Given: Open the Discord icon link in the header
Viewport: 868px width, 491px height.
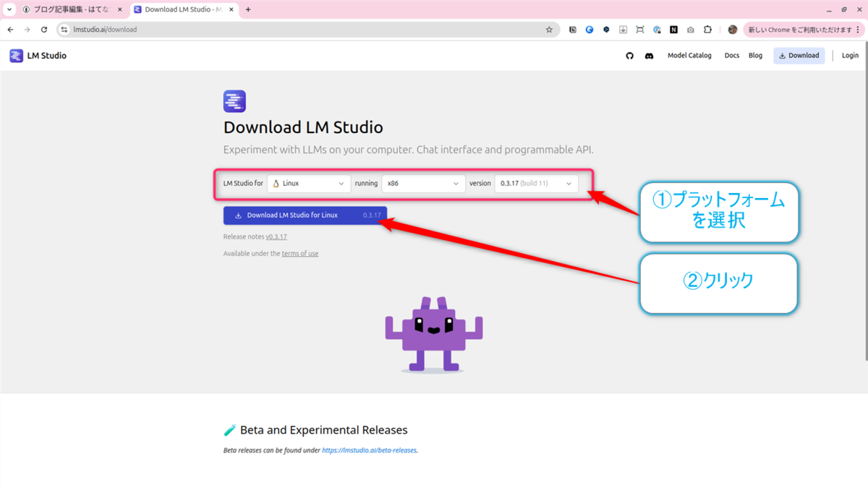Looking at the screenshot, I should (x=649, y=56).
